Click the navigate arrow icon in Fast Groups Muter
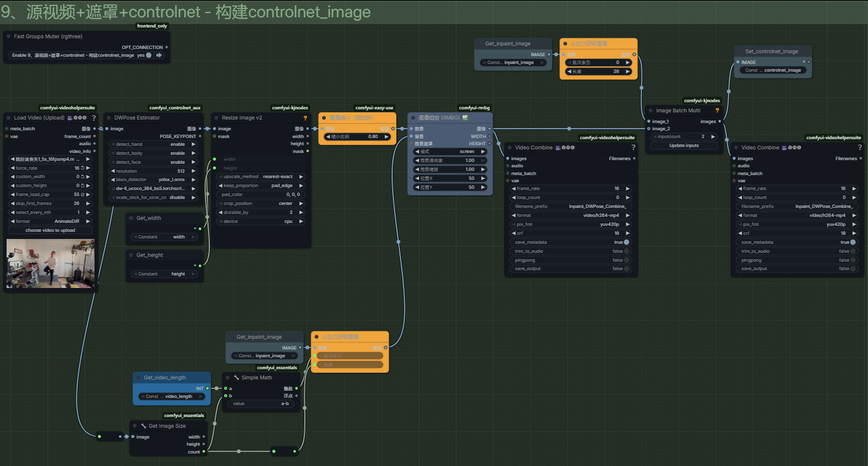This screenshot has height=466, width=868. click(x=159, y=55)
